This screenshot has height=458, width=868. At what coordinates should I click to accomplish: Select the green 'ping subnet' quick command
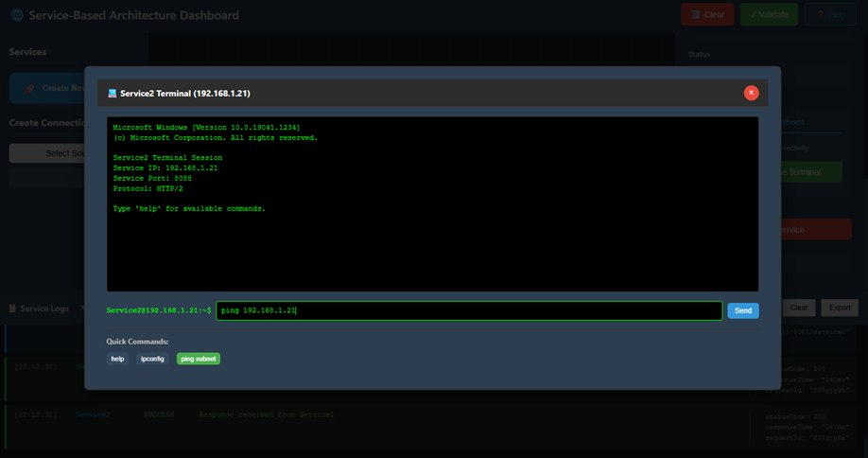tap(199, 359)
